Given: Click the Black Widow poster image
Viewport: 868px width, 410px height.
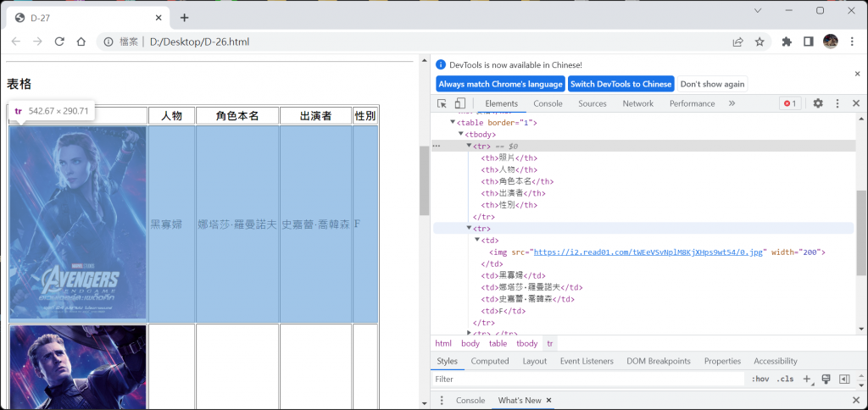Looking at the screenshot, I should coord(78,223).
